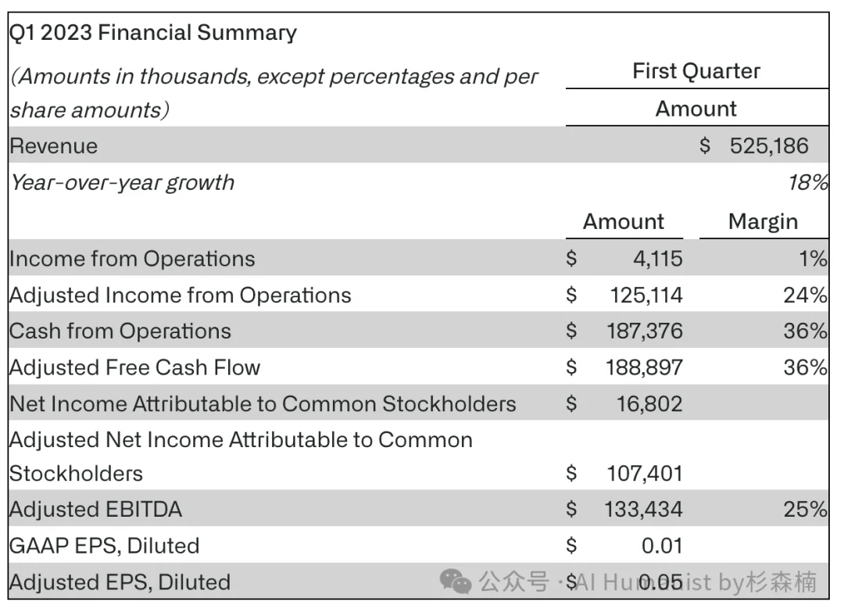Select the Adjusted EBITDA 25% margin
Viewport: 844px width, 616px height.
click(805, 510)
